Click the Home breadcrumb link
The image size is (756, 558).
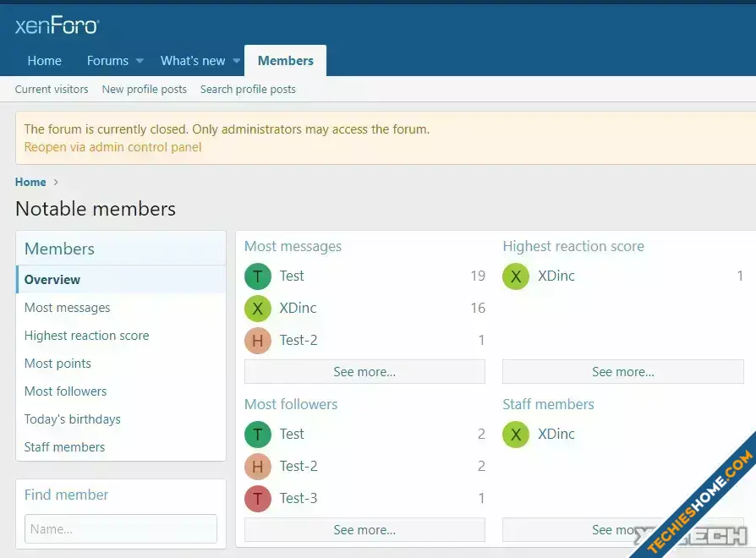(30, 182)
